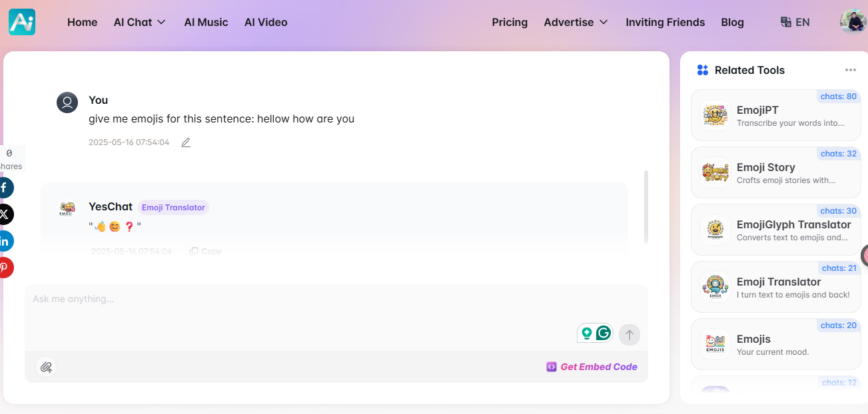Open Related Tools more options menu
Viewport: 868px width, 414px height.
(x=850, y=70)
